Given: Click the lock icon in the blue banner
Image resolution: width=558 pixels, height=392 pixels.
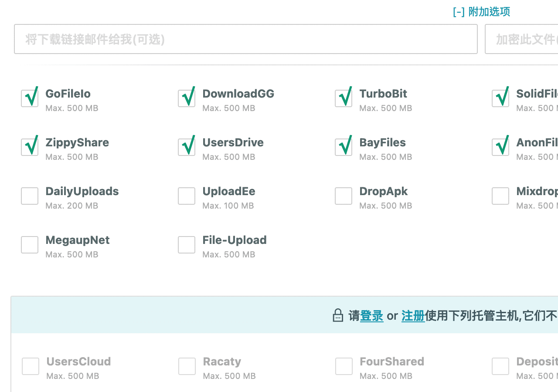Looking at the screenshot, I should 338,315.
